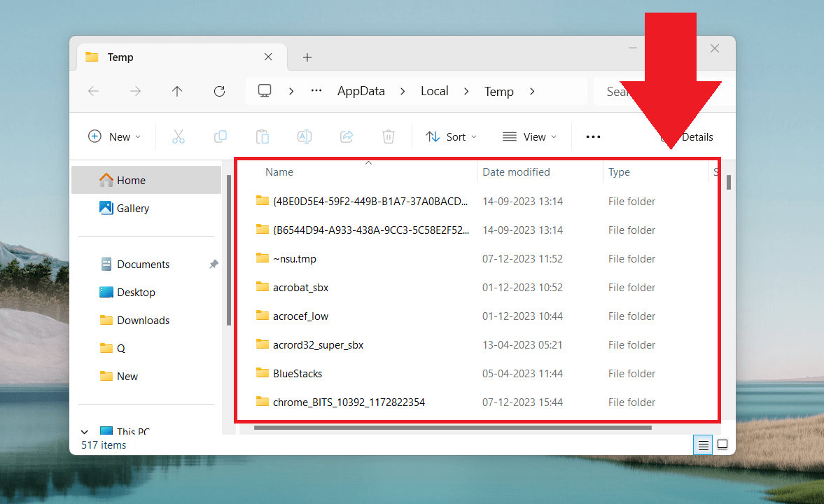Click the Up arrow navigation icon

point(177,91)
